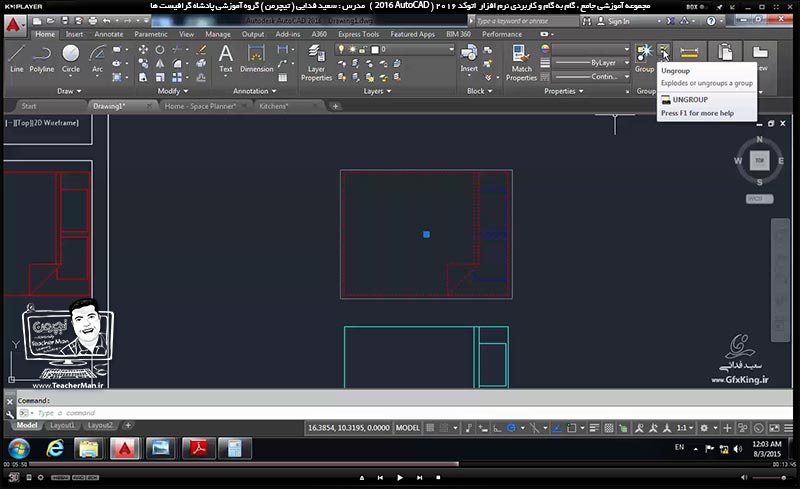Select the Scale tool in Modify

pos(160,77)
